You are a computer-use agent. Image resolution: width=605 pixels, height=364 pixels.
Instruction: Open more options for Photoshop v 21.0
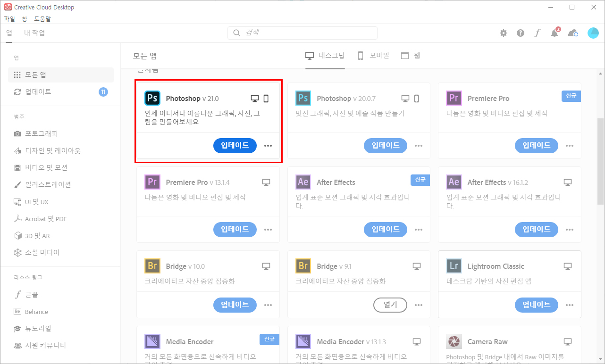268,146
